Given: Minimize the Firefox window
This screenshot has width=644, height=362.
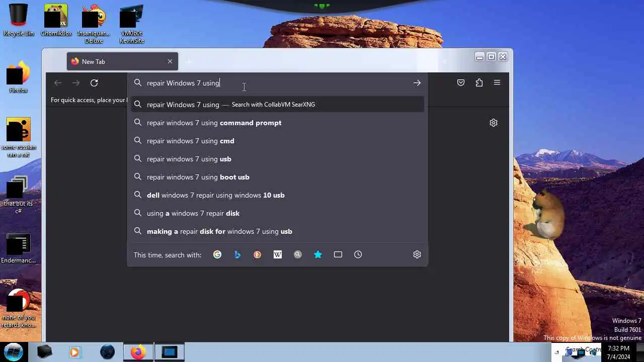Looking at the screenshot, I should point(479,57).
